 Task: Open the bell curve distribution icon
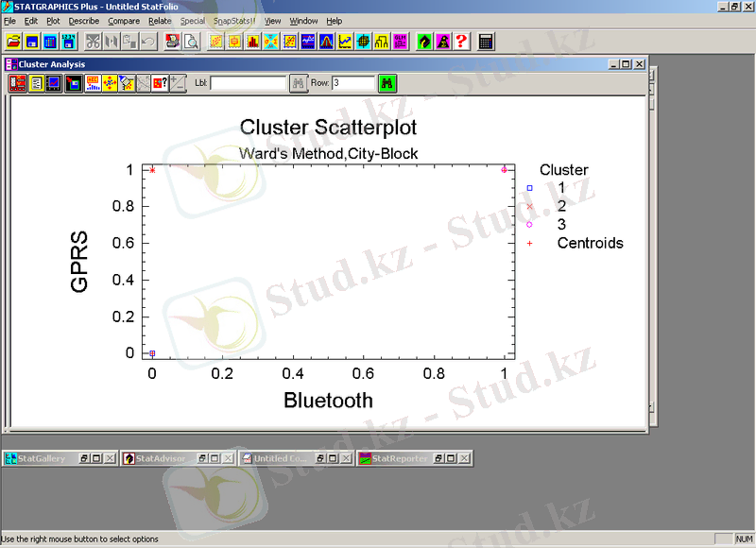click(326, 42)
